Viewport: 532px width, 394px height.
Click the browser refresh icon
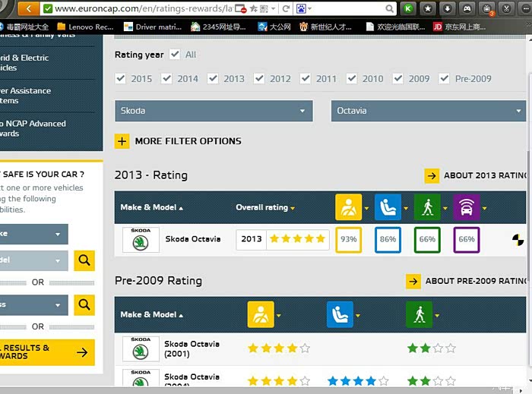point(287,8)
